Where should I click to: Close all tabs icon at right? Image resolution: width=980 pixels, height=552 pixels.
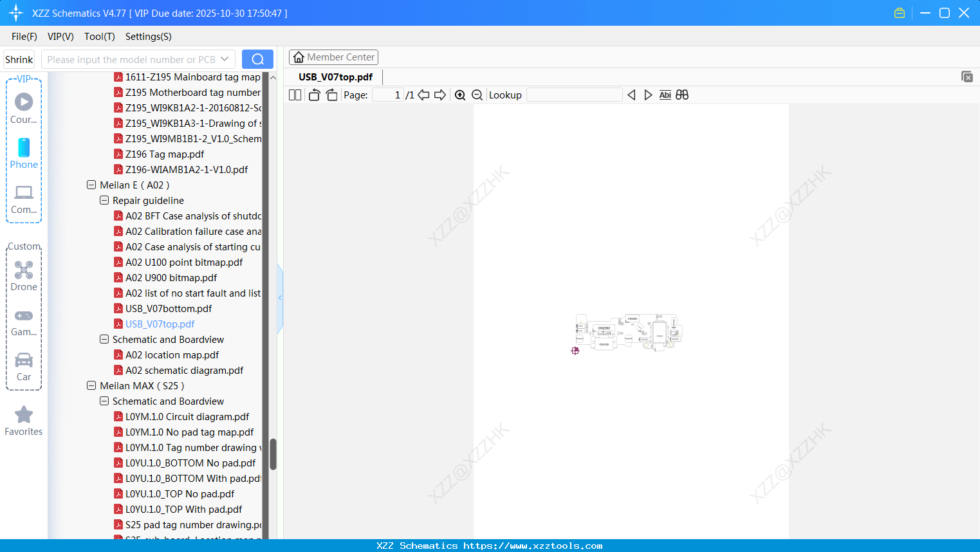coord(967,77)
